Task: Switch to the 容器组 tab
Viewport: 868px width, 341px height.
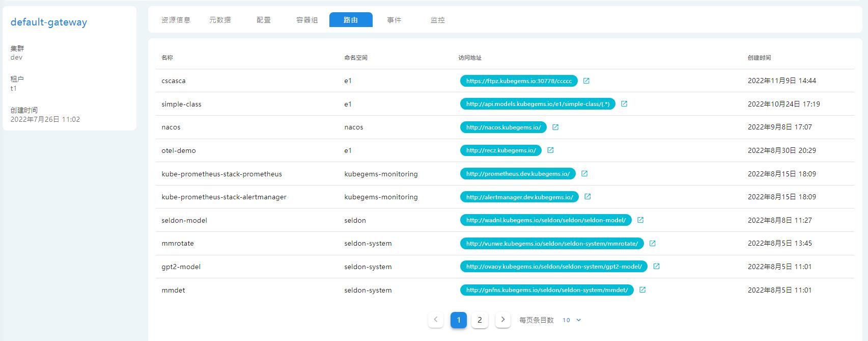Action: [x=307, y=20]
